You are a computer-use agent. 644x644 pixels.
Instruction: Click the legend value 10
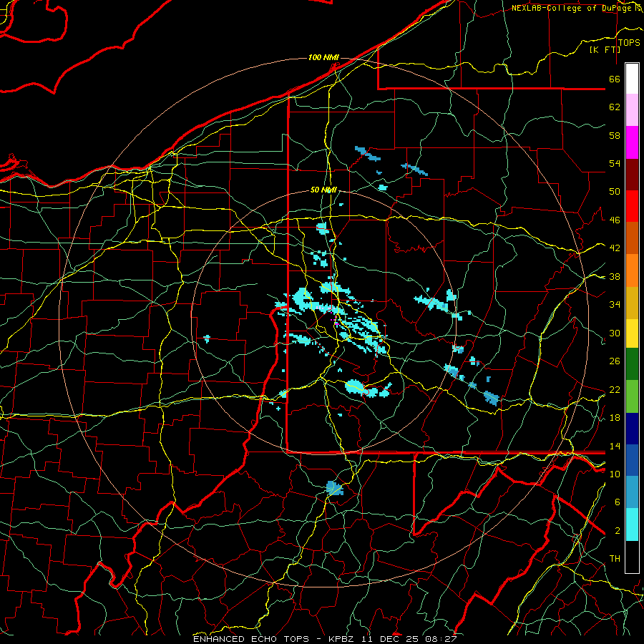click(615, 474)
